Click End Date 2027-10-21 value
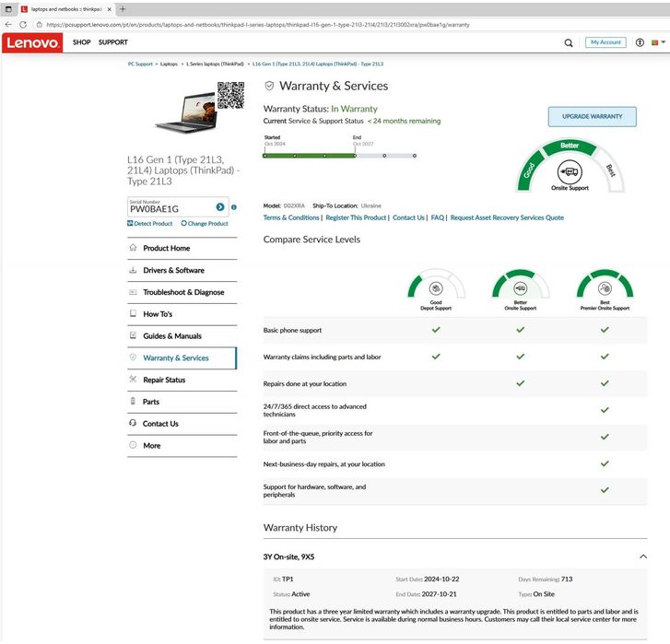670x644 pixels. pyautogui.click(x=439, y=594)
